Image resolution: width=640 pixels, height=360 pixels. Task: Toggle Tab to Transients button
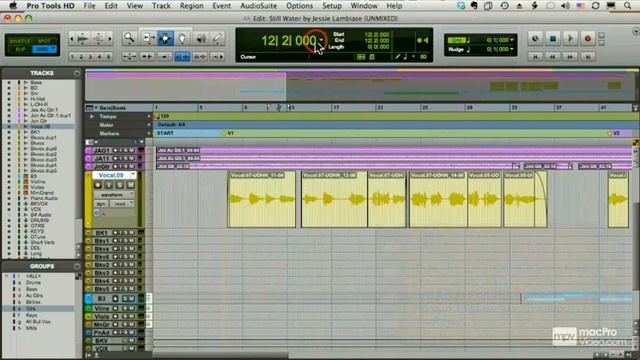tap(147, 57)
